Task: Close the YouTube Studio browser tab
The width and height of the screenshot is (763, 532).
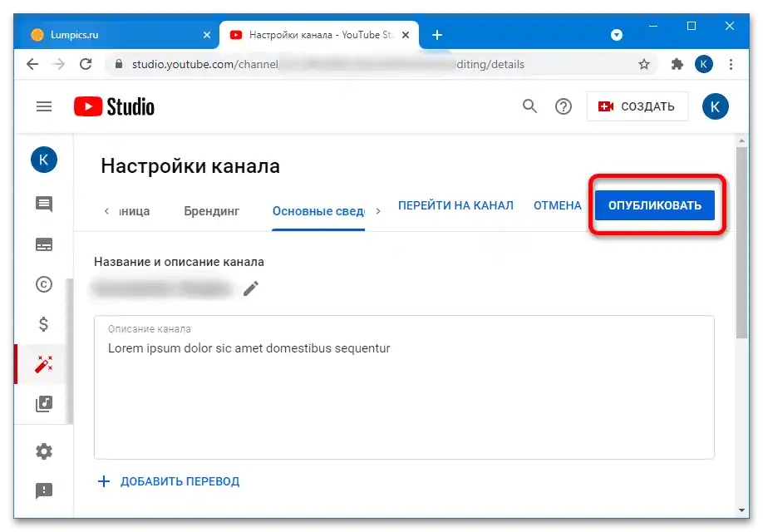Action: point(406,35)
